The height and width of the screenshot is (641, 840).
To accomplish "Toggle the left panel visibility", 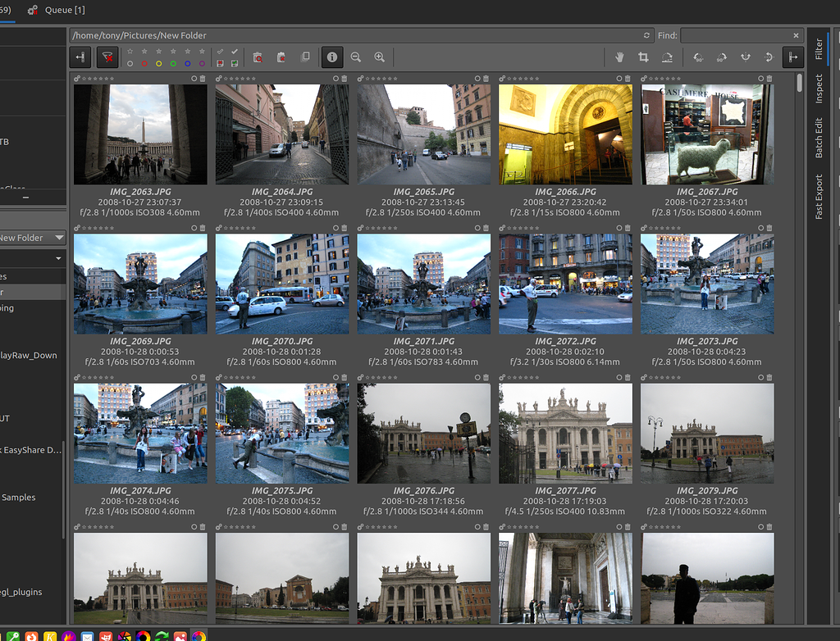I will [80, 57].
